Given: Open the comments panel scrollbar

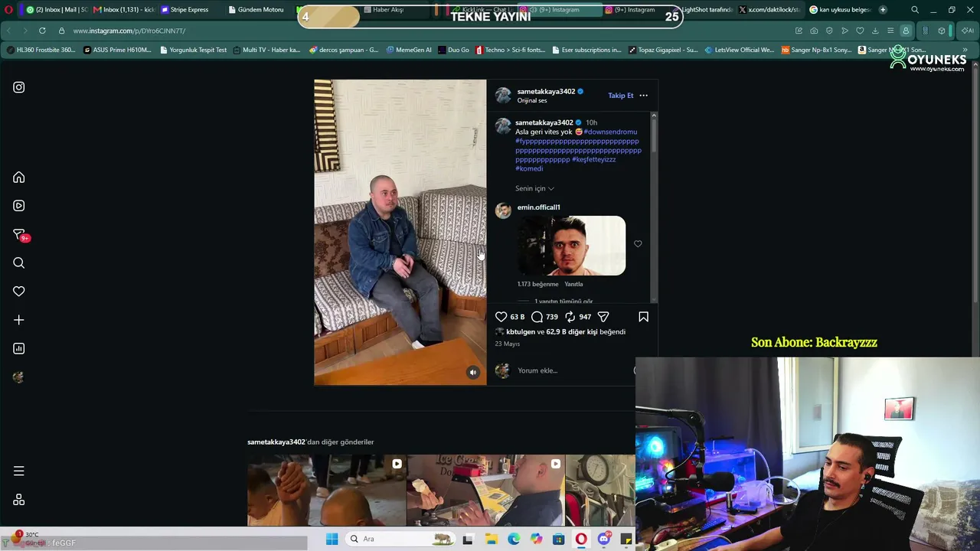Looking at the screenshot, I should pos(654,207).
